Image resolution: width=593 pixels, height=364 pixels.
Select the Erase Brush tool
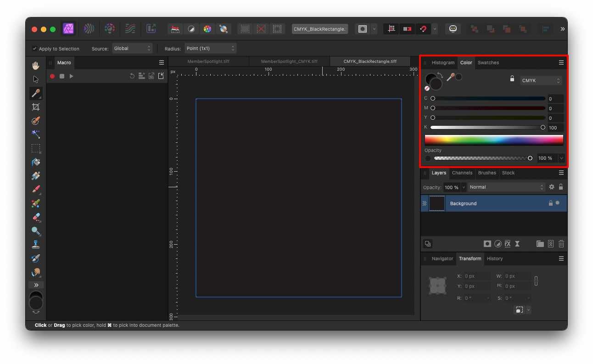(36, 217)
